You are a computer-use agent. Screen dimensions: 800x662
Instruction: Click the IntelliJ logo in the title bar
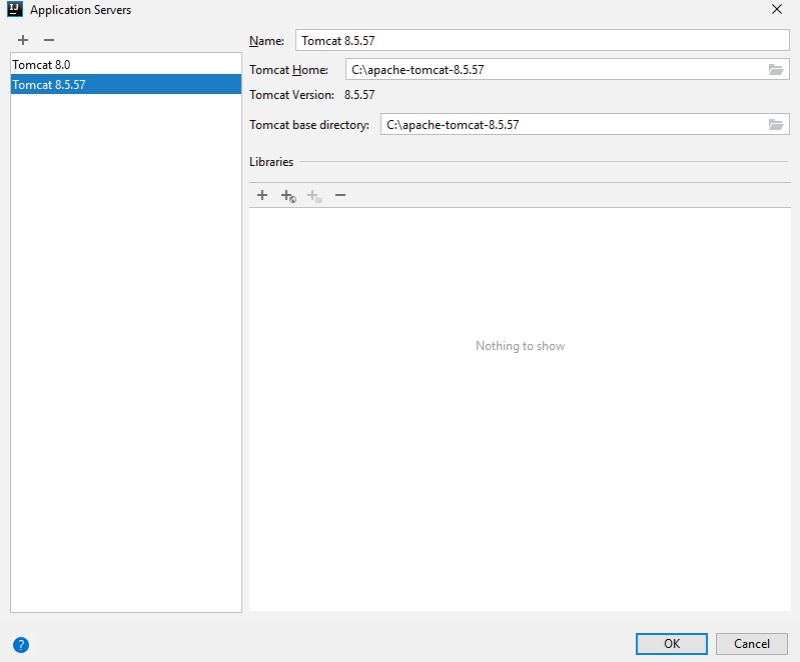click(15, 9)
